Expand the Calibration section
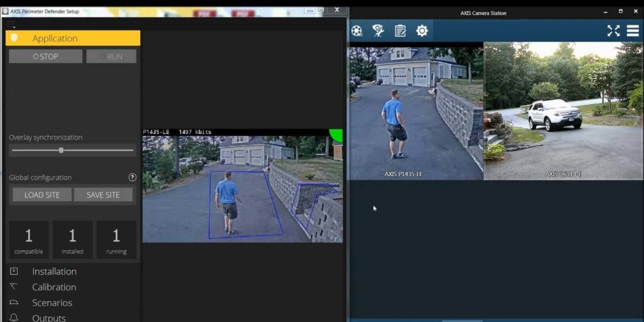The width and height of the screenshot is (644, 322). (54, 287)
